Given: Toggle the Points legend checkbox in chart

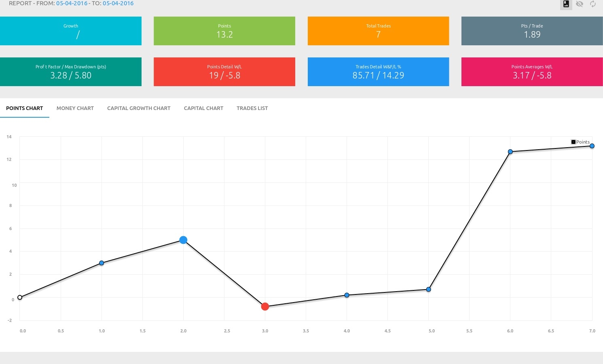Looking at the screenshot, I should pyautogui.click(x=573, y=142).
